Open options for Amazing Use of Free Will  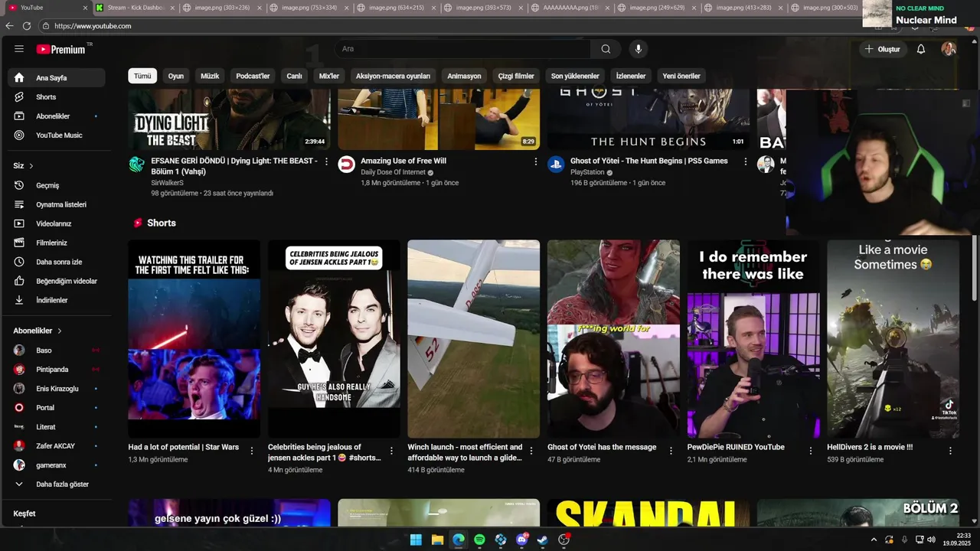pyautogui.click(x=536, y=161)
